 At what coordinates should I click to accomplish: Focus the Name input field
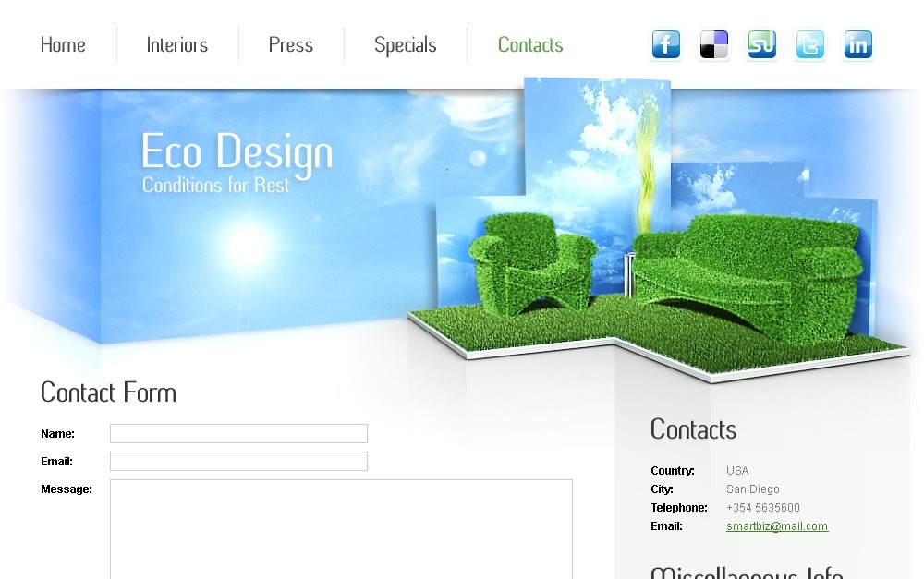click(238, 433)
